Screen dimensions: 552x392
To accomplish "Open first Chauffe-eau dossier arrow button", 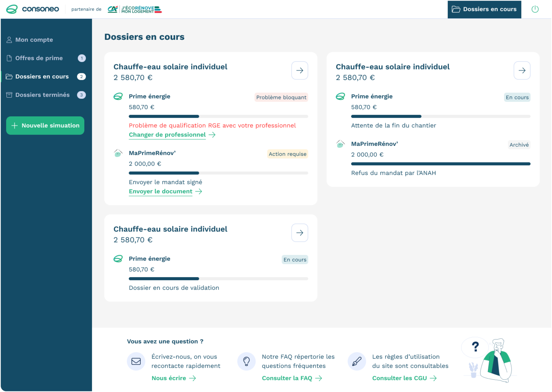I will click(300, 70).
